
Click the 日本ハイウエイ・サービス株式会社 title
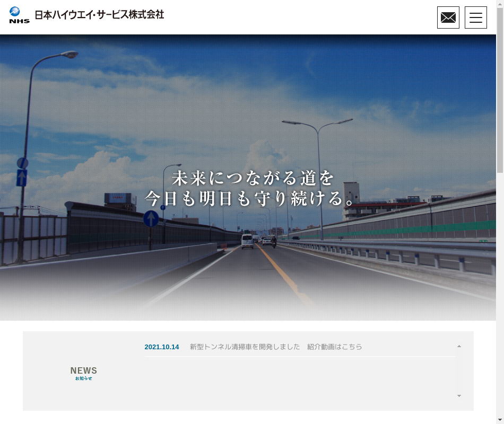pyautogui.click(x=99, y=15)
